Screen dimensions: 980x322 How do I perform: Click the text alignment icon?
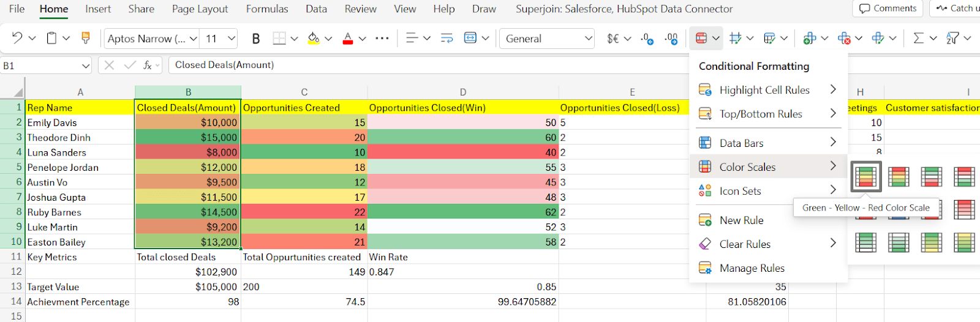point(412,38)
